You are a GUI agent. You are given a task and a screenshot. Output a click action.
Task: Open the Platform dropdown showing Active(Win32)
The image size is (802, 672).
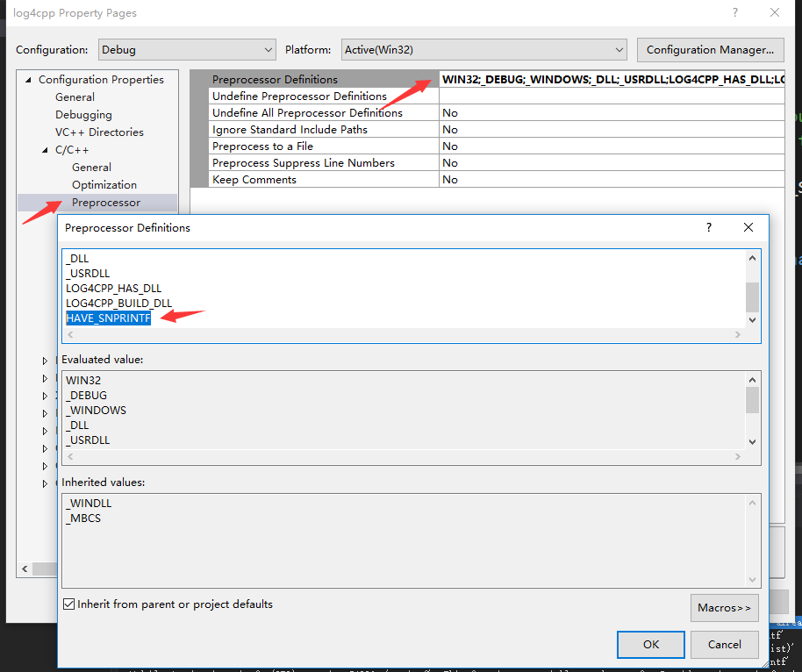tap(483, 50)
